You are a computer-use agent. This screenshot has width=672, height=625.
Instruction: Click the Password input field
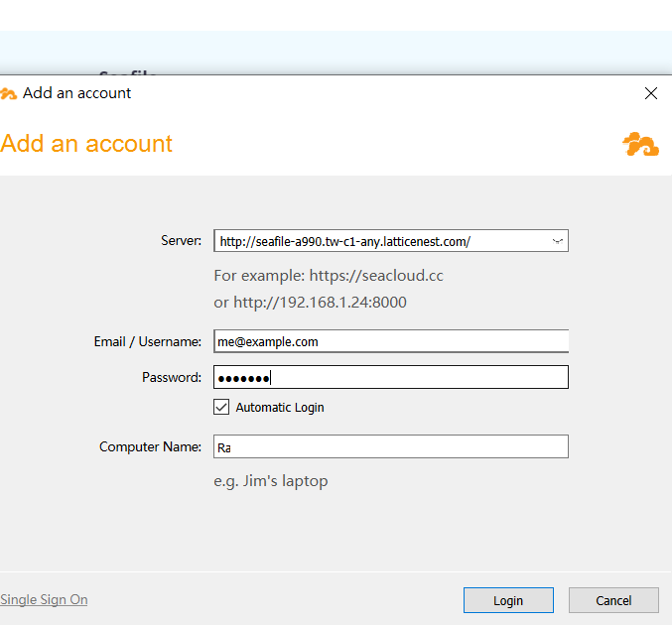pyautogui.click(x=391, y=377)
